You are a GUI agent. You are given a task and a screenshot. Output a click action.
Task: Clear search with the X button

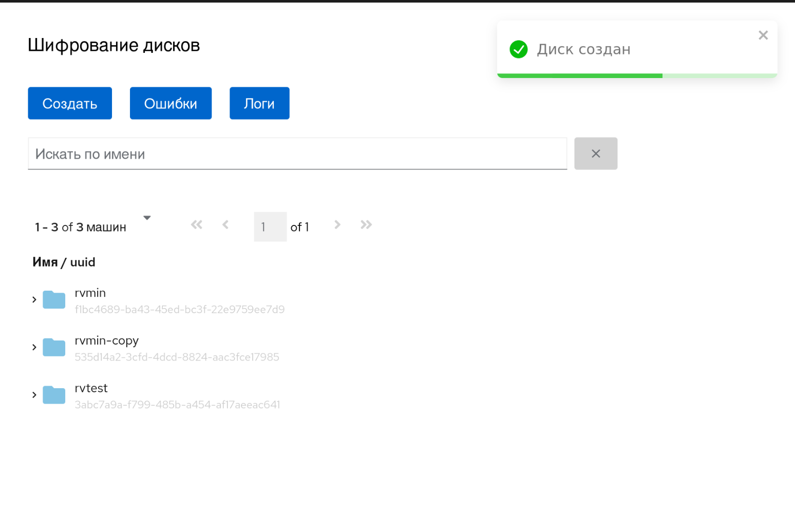596,154
